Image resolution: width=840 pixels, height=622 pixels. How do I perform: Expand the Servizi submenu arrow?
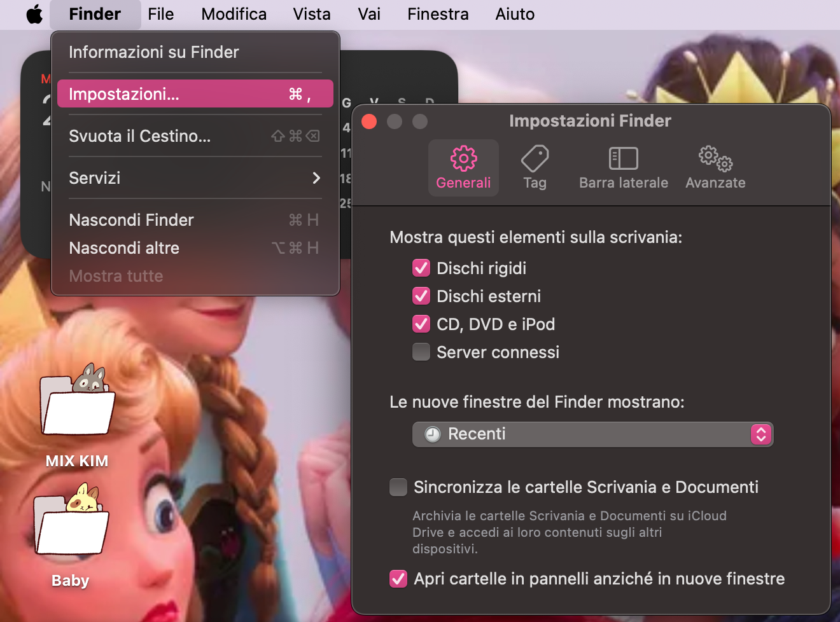point(316,178)
